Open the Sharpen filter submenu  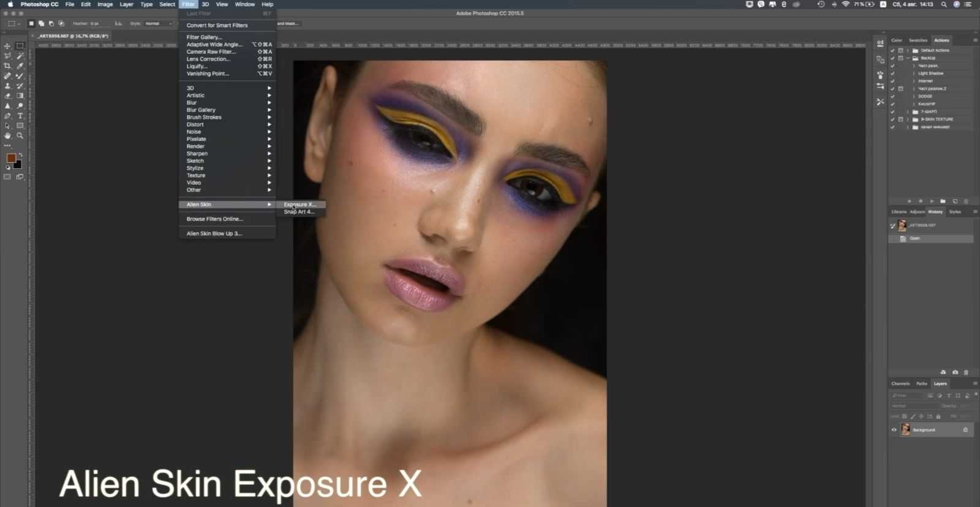(x=227, y=154)
